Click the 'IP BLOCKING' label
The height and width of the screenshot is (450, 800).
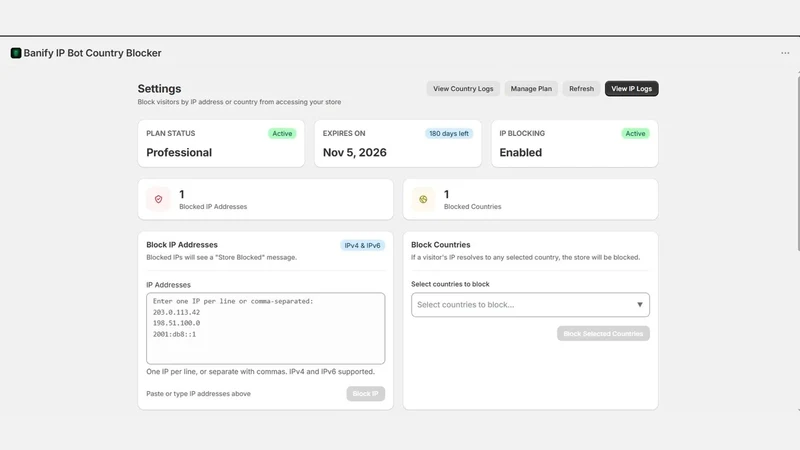click(522, 134)
